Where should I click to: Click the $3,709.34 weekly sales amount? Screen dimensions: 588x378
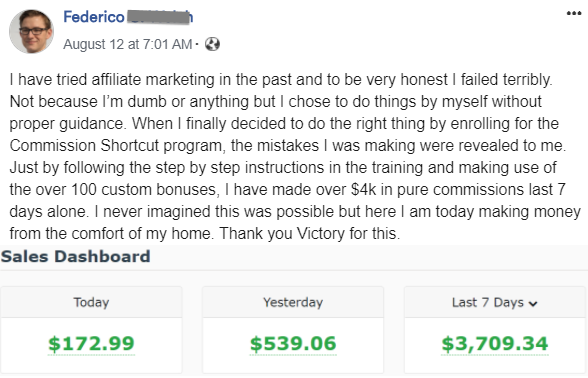pyautogui.click(x=495, y=344)
